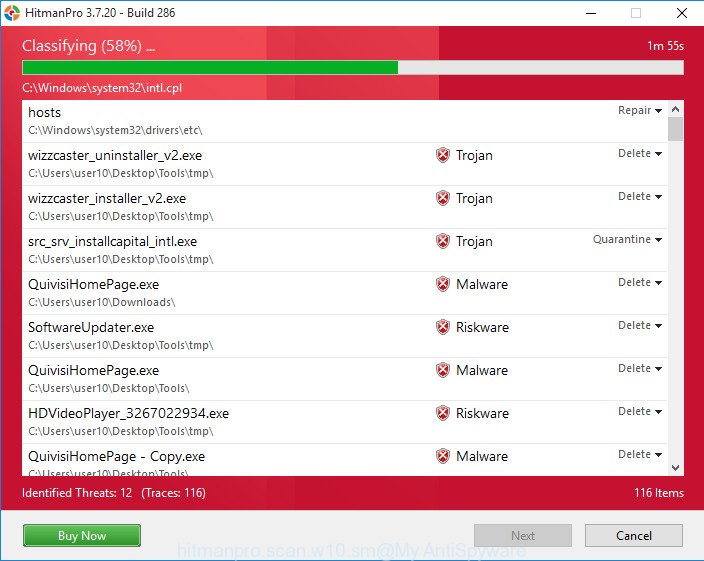Viewport: 704px width, 561px height.
Task: Click the C:\Users\user10\Downloads\ path text
Action: [101, 302]
